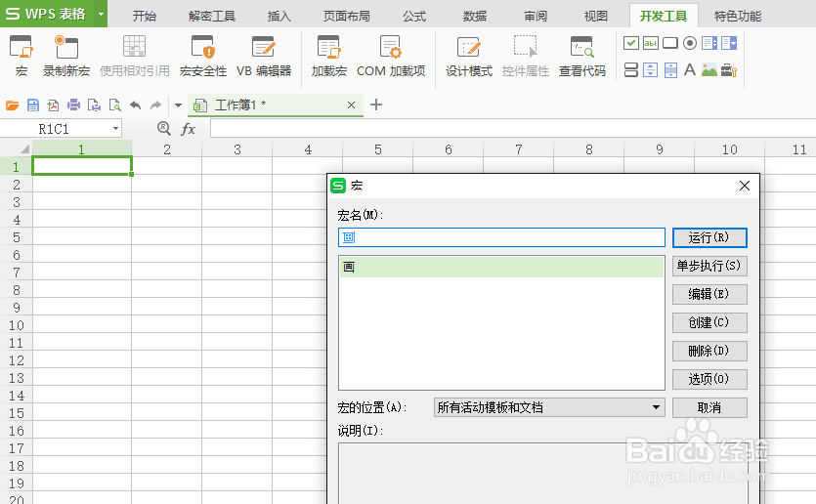The image size is (816, 504).
Task: Open the WPS 表格 application menu arrow
Action: pyautogui.click(x=101, y=14)
